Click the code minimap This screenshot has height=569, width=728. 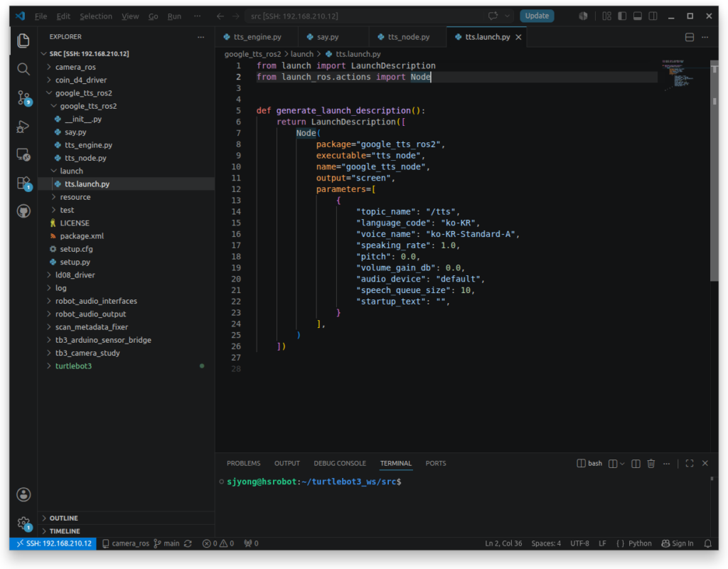click(x=682, y=74)
